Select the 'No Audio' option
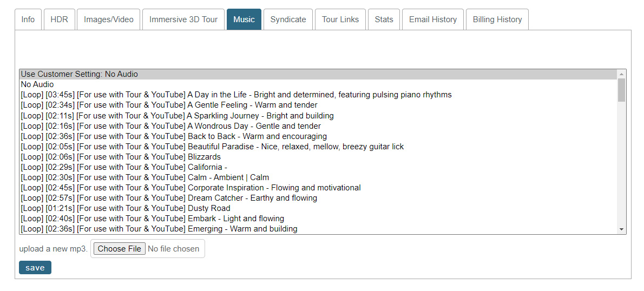 (x=318, y=84)
